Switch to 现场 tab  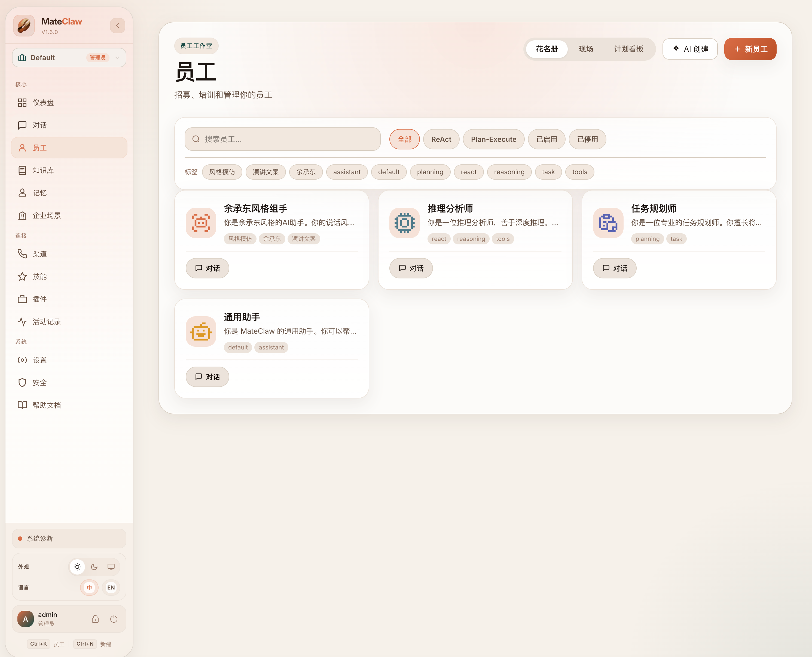[x=586, y=49]
